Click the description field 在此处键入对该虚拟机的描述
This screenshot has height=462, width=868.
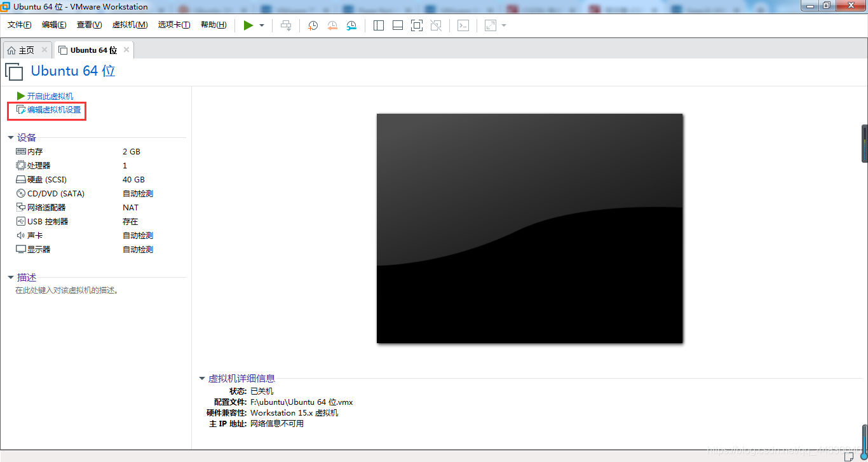pyautogui.click(x=67, y=290)
